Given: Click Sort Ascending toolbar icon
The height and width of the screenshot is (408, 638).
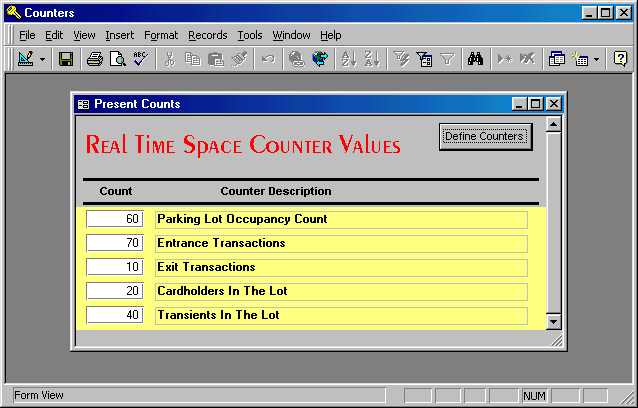Looking at the screenshot, I should pos(348,59).
